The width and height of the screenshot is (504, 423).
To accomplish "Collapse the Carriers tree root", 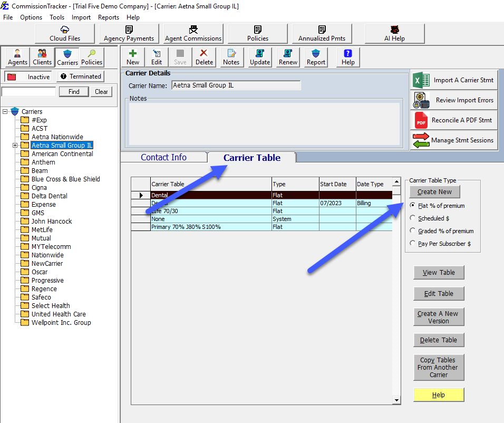I will click(x=5, y=111).
